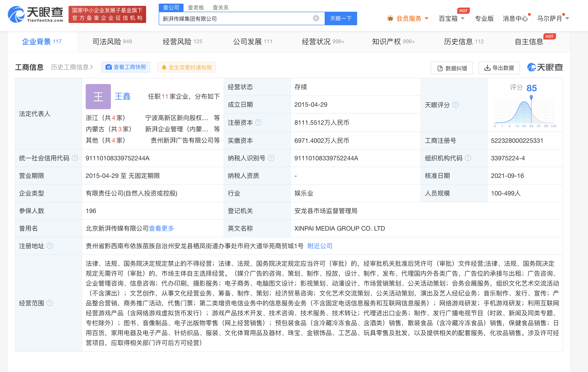The height and width of the screenshot is (372, 588).
Task: Click 宁波高新区新向股权… company entry
Action: click(177, 118)
